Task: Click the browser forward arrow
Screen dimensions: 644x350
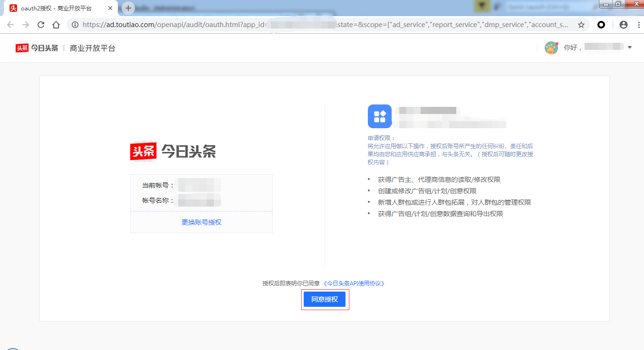Action: click(x=26, y=25)
